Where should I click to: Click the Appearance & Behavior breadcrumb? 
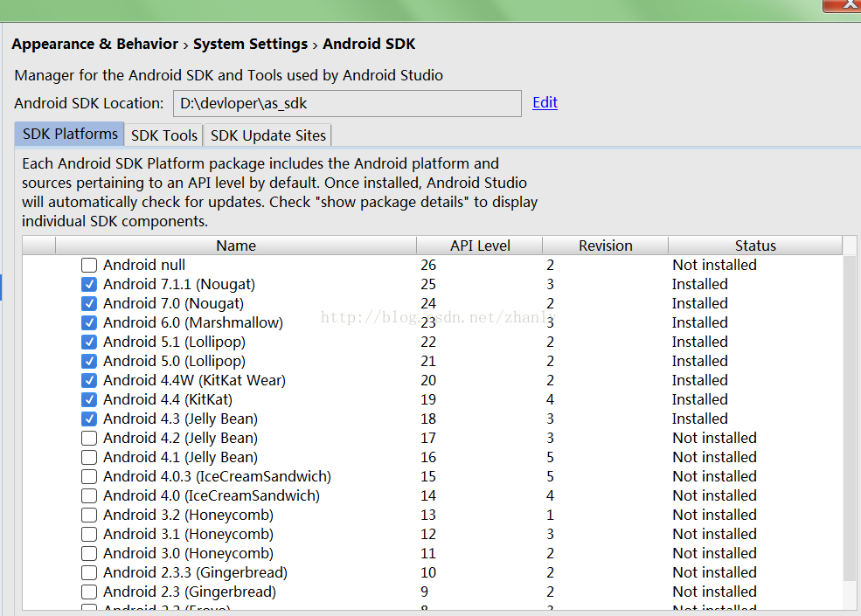[95, 44]
